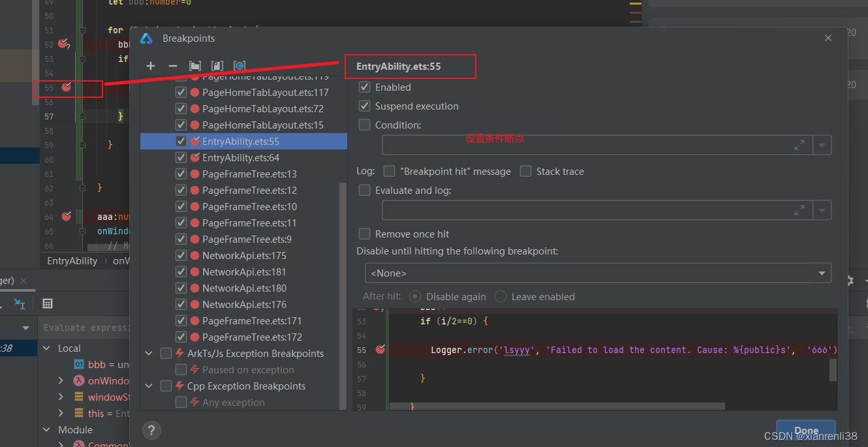
Task: Toggle group by package folder icon
Action: [195, 66]
